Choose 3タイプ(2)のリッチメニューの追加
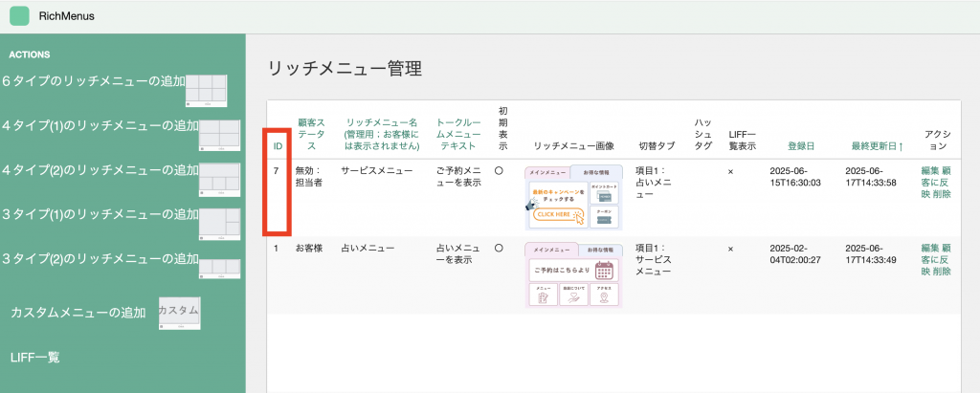This screenshot has width=980, height=393. click(100, 259)
